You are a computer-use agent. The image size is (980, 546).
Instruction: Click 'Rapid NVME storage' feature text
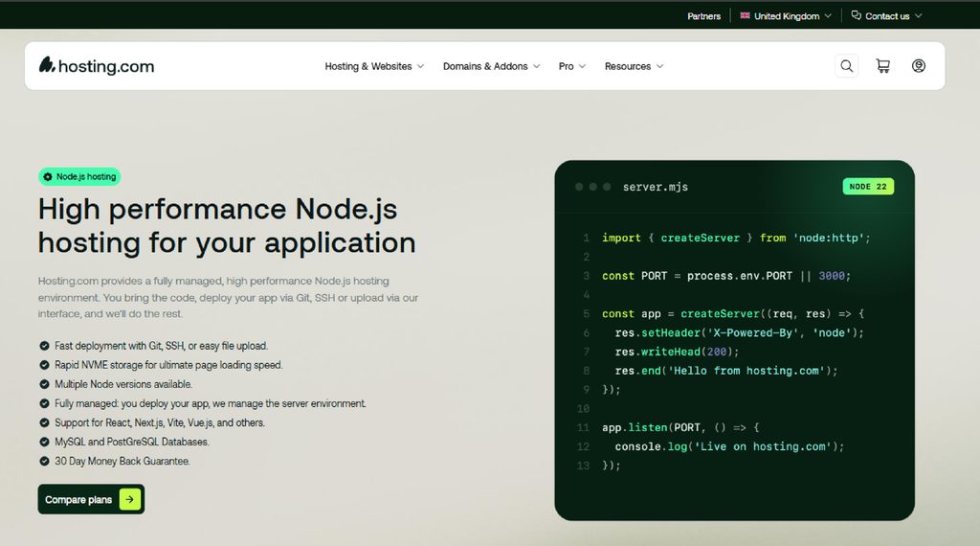[x=168, y=365]
